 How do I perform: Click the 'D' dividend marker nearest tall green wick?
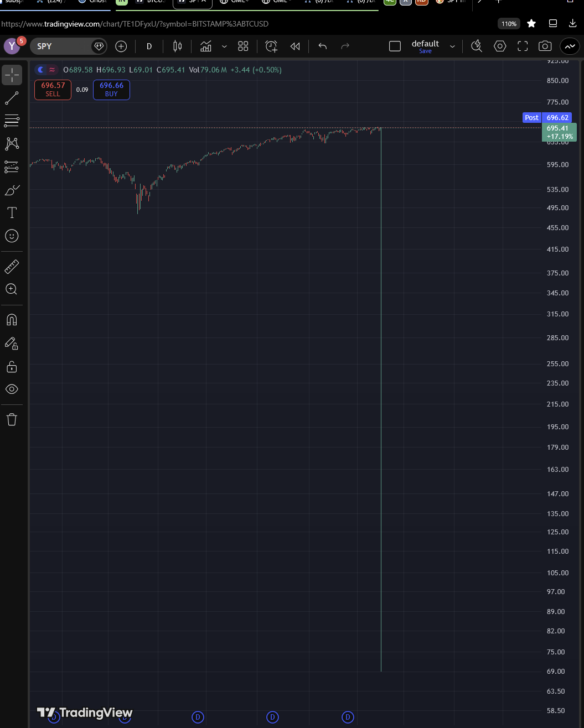[x=348, y=717]
